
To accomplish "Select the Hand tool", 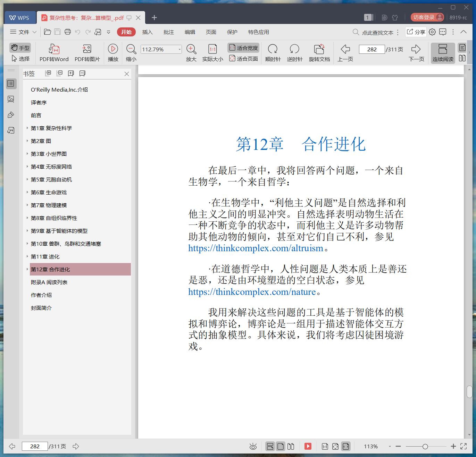I will (x=20, y=48).
